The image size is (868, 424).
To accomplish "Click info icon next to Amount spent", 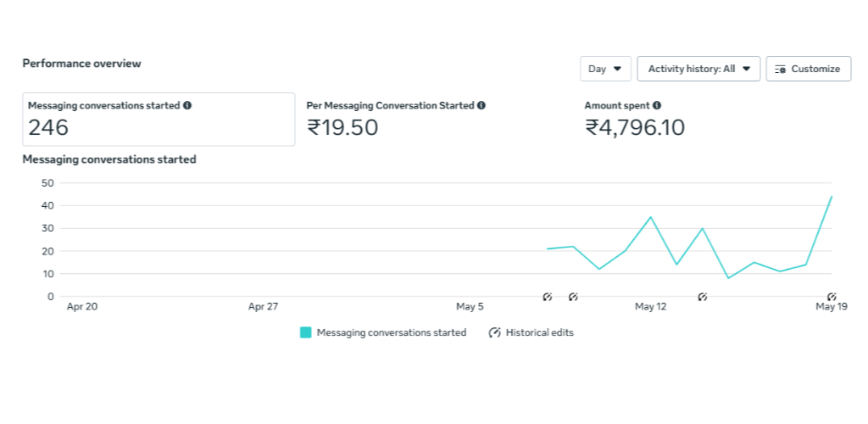I will (657, 105).
